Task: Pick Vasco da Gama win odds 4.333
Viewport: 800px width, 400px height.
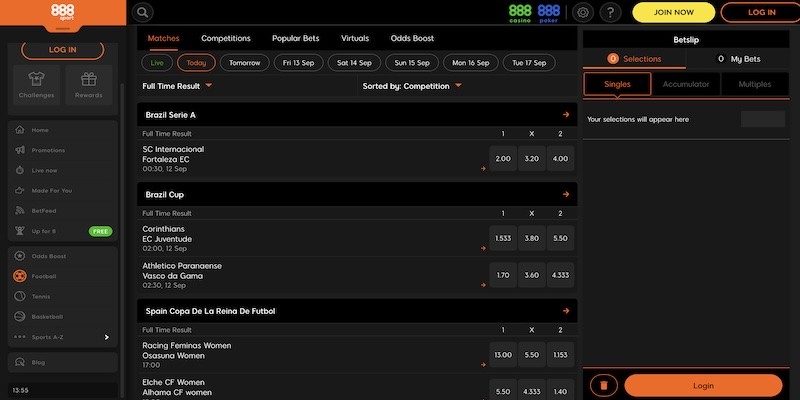Action: coord(560,275)
